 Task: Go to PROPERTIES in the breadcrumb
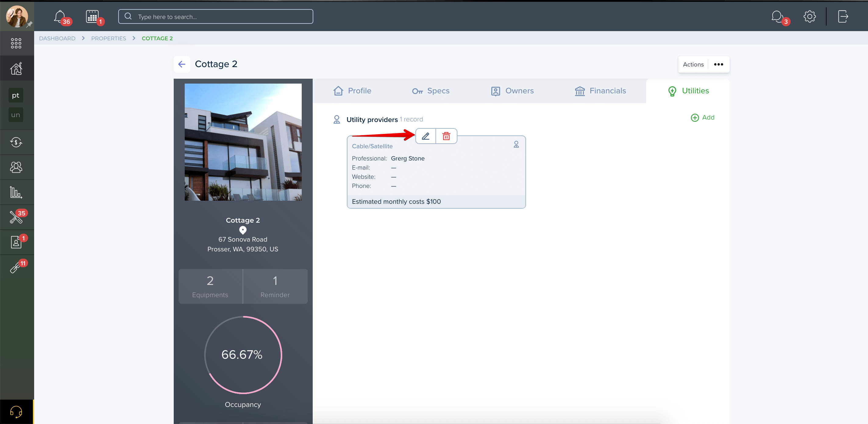coord(108,38)
